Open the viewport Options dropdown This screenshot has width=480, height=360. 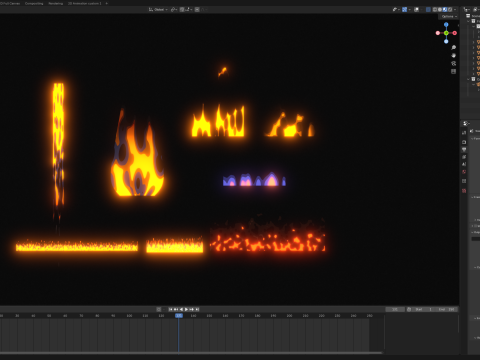point(449,16)
